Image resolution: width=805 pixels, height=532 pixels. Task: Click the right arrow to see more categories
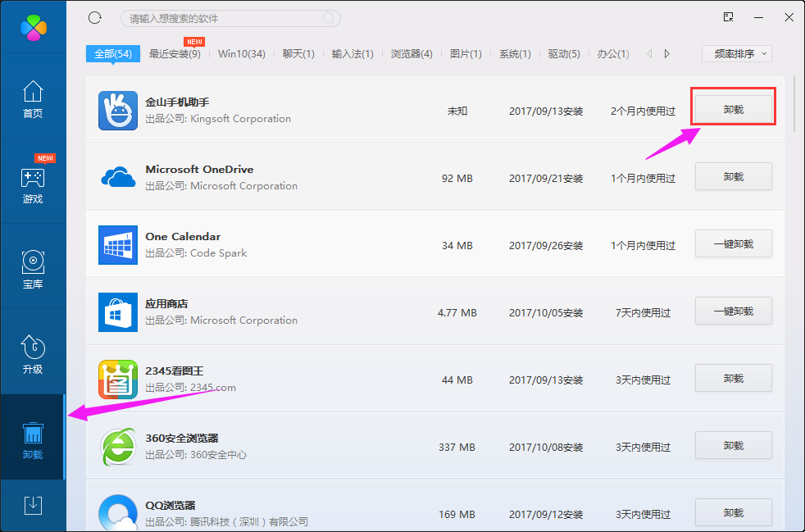coord(666,53)
